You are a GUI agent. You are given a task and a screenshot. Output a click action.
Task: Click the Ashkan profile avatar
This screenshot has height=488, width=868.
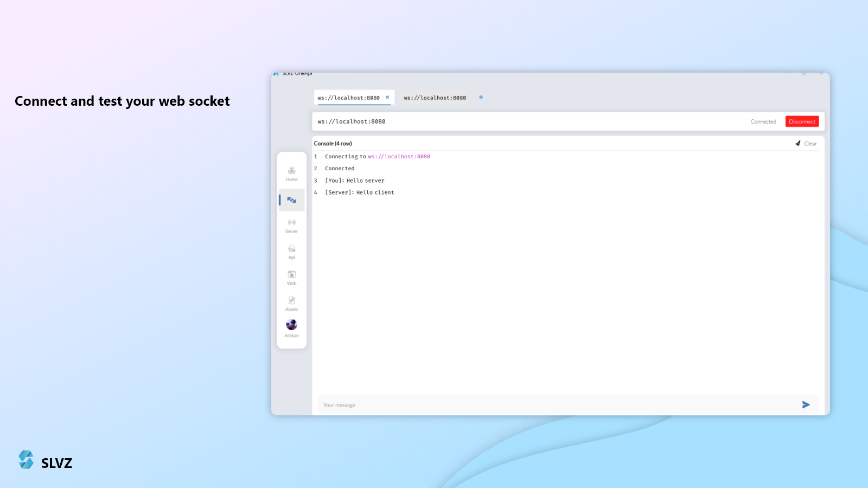coord(291,325)
